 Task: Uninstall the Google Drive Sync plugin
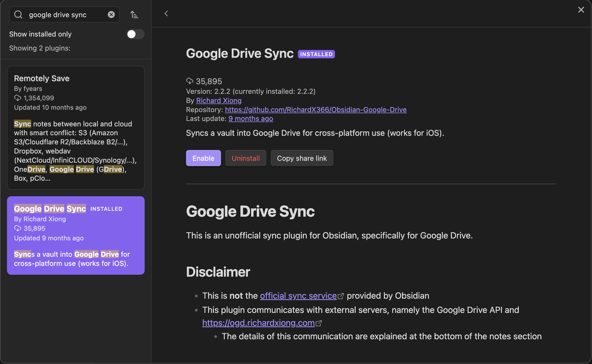[x=246, y=158]
